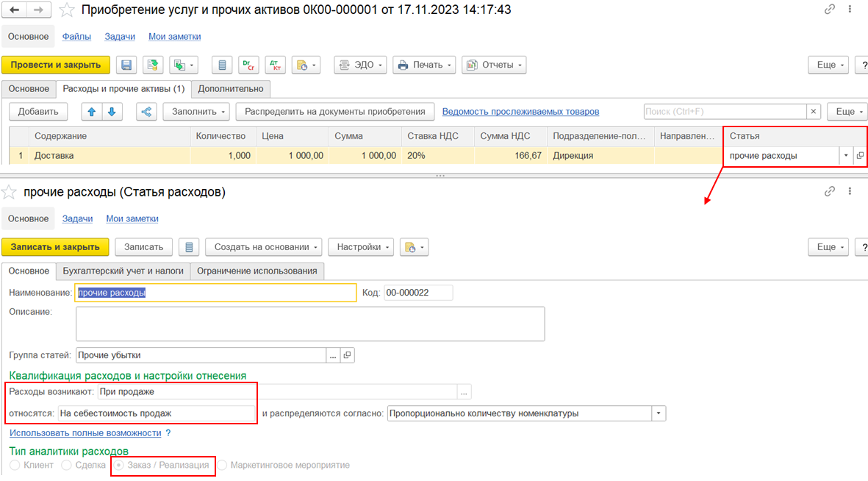868x481 pixels.
Task: Add document to favorites star icon
Action: (67, 10)
